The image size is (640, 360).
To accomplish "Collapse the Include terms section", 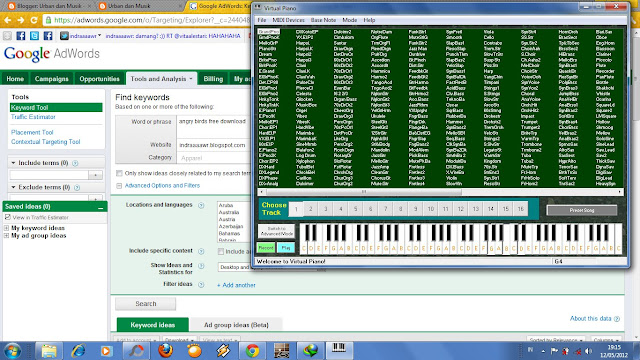I will 13,163.
